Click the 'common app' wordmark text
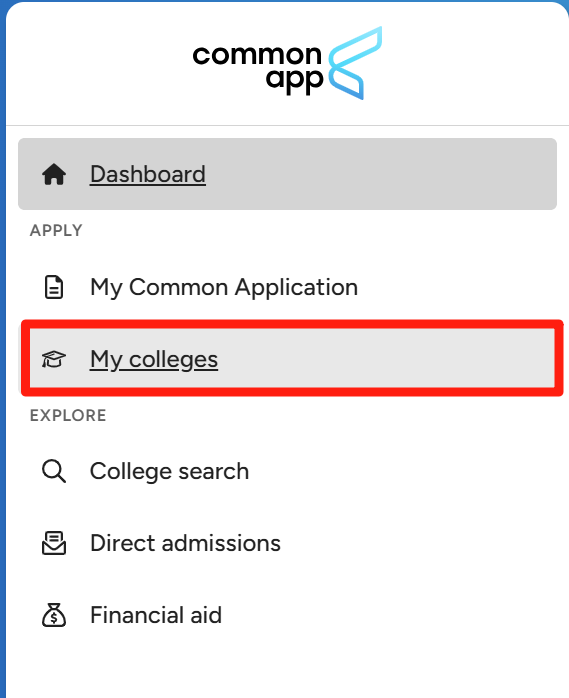 point(257,68)
